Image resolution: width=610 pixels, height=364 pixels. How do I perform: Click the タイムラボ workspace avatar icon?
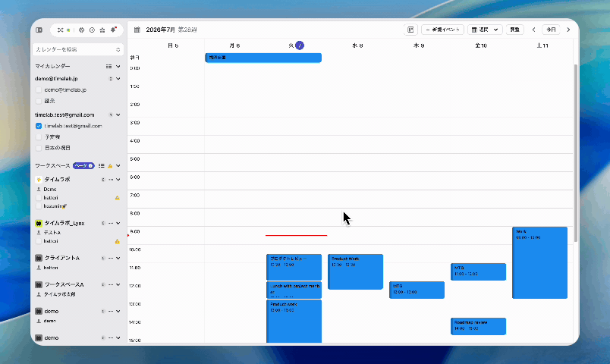[x=39, y=180]
